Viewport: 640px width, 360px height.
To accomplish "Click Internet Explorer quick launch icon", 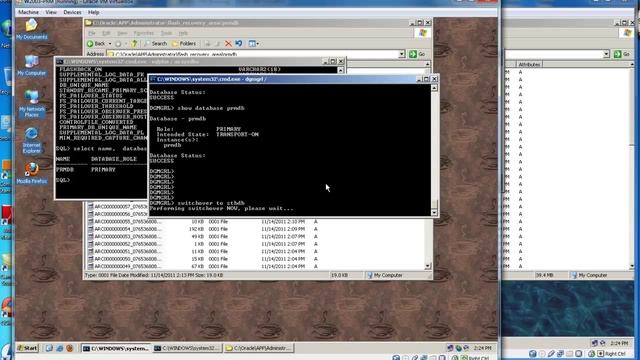I will [60, 348].
